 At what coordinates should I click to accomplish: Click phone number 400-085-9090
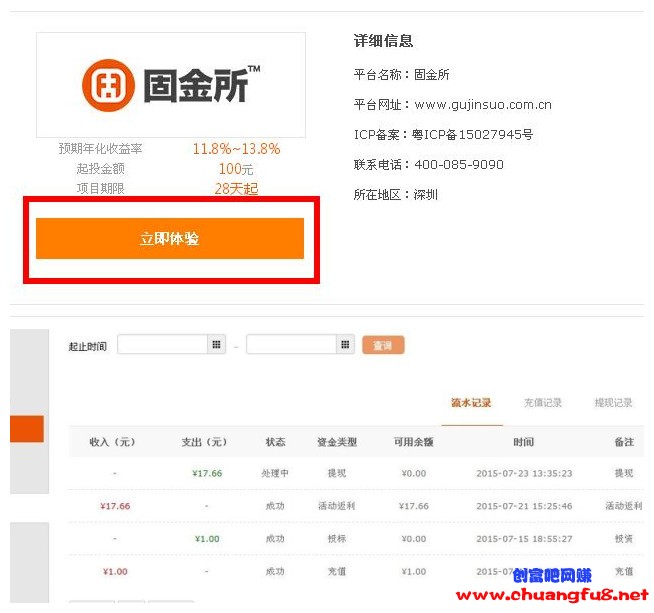[459, 165]
